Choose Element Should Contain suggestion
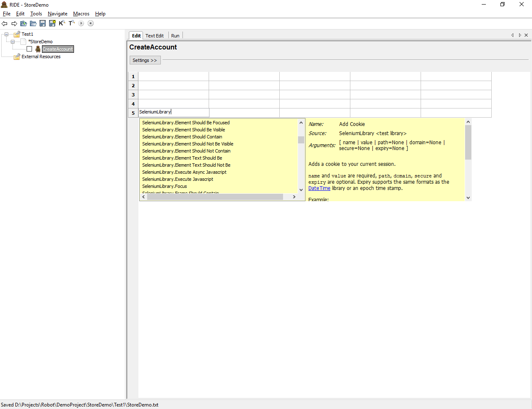Image resolution: width=532 pixels, height=409 pixels. pos(182,137)
